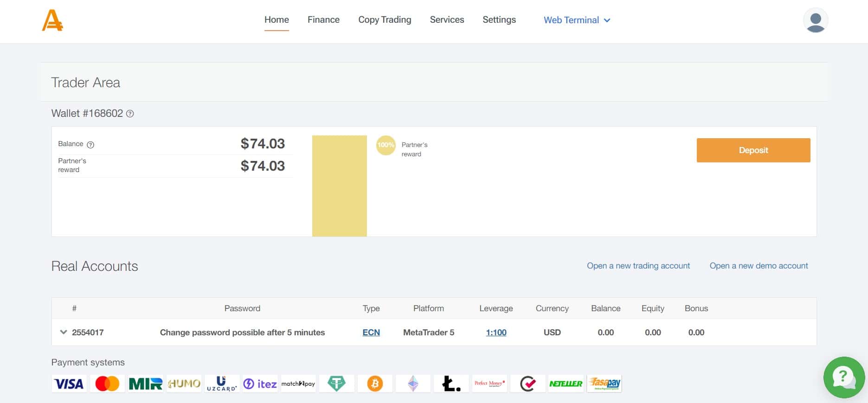This screenshot has height=403, width=868.
Task: Open the green live chat help bubble
Action: [844, 377]
